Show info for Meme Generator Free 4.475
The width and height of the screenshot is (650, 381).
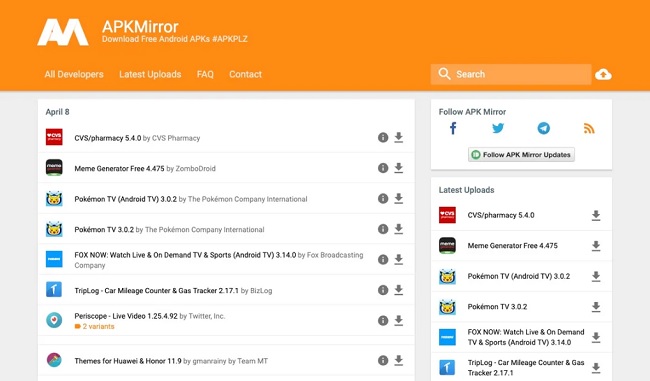383,168
